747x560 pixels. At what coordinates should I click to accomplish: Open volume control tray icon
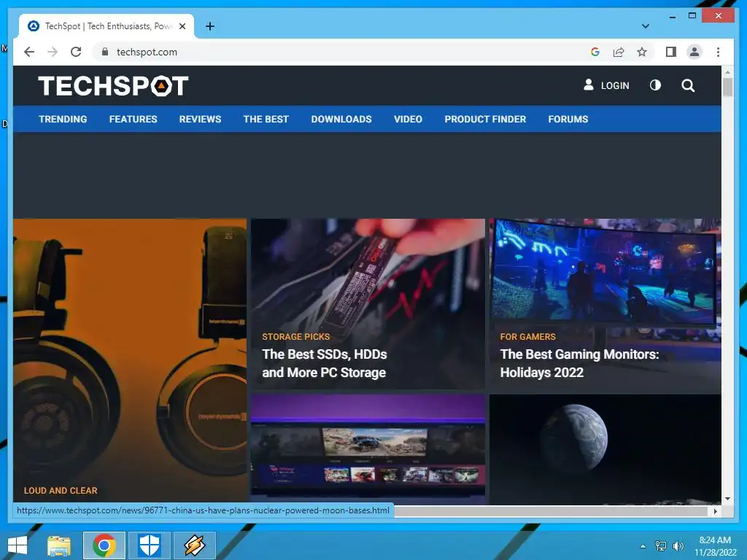(678, 545)
